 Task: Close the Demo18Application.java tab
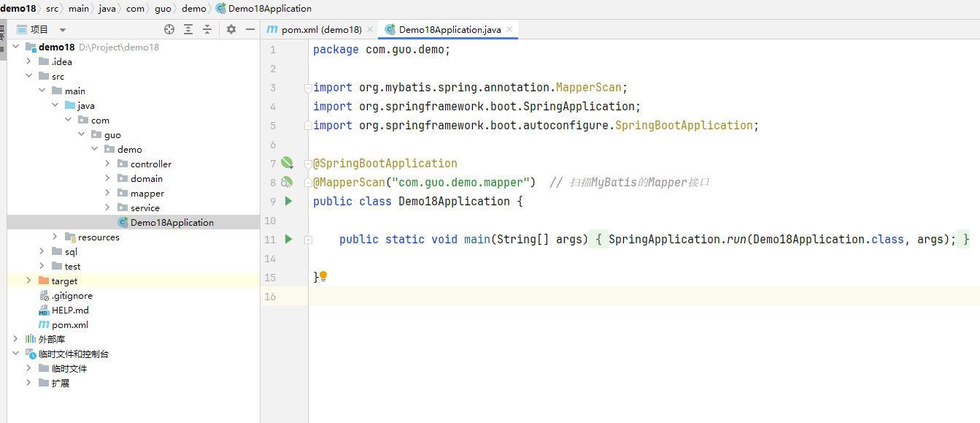pos(509,30)
